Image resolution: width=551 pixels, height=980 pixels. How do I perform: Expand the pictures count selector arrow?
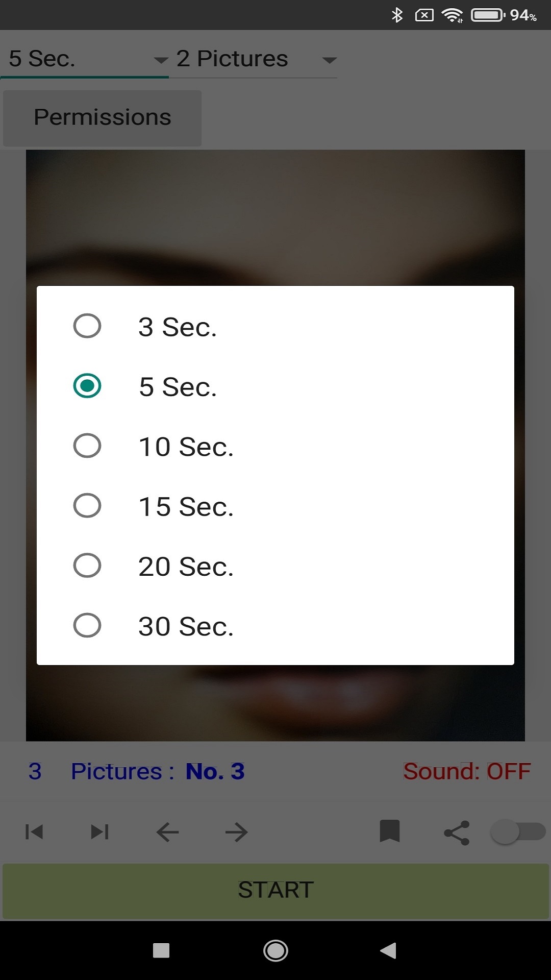tap(329, 60)
